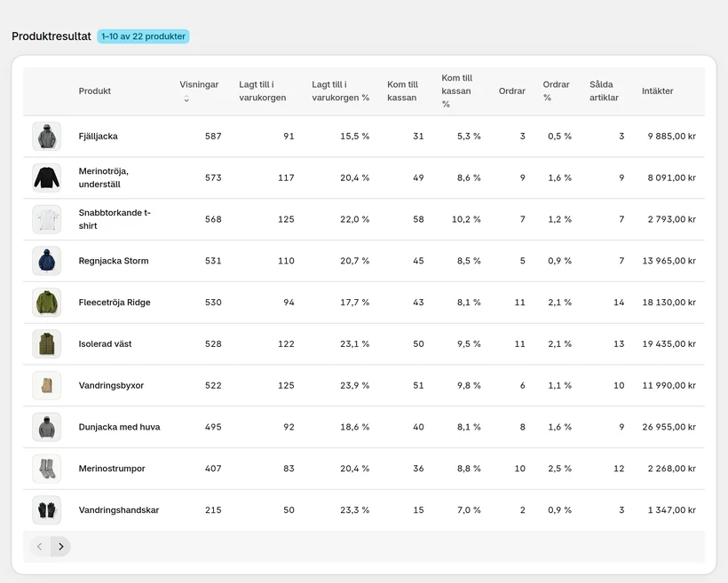
Task: Select Isolerad väst views value 528
Action: click(x=213, y=344)
